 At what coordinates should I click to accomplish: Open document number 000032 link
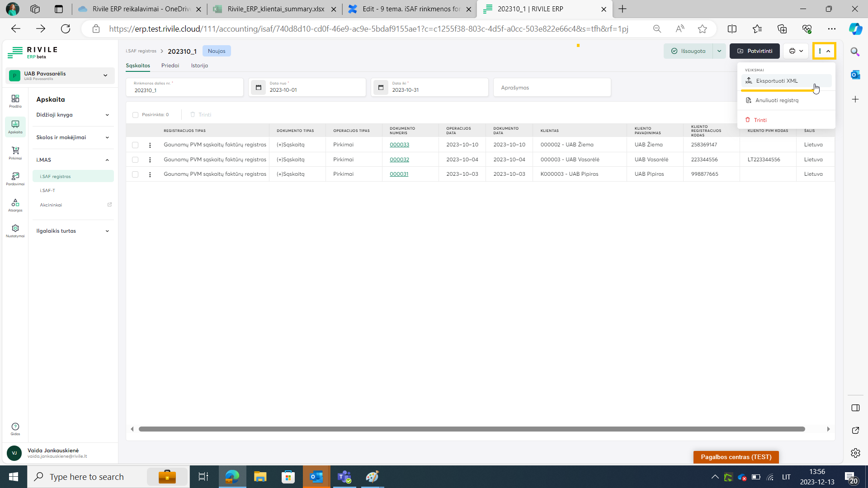click(399, 160)
